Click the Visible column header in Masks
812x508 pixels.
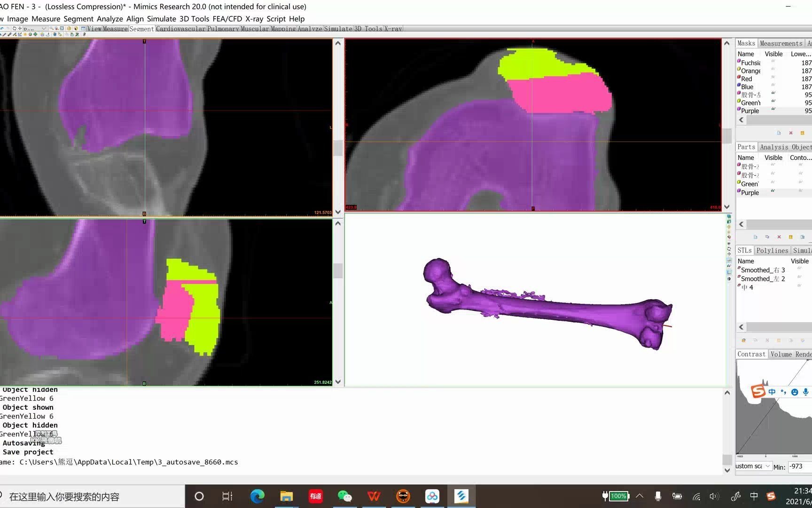click(x=773, y=54)
